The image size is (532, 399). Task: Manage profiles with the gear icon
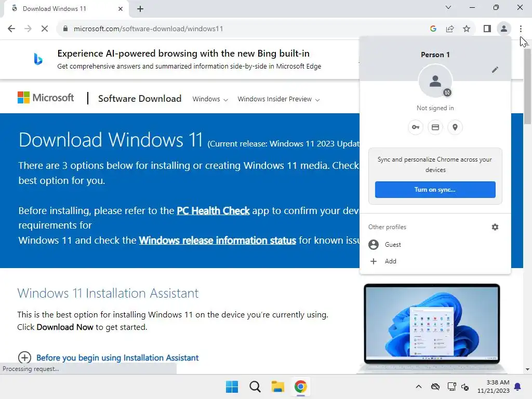pos(495,227)
